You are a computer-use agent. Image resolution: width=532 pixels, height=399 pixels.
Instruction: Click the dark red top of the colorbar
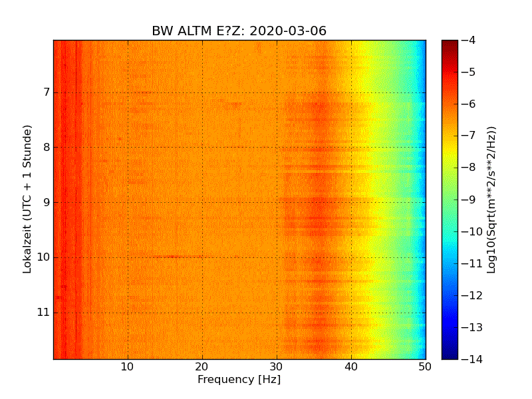click(x=450, y=43)
